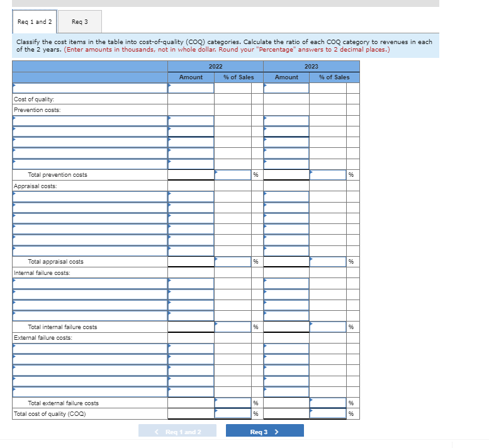Click the 'Cost of quality:' label
489x448 pixels.
point(34,99)
